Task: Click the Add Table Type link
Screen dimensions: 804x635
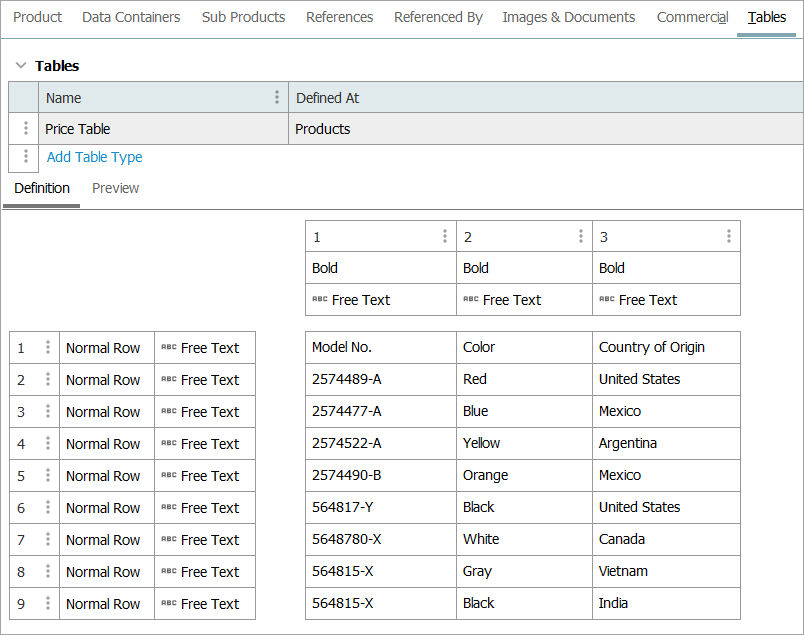Action: pos(94,157)
